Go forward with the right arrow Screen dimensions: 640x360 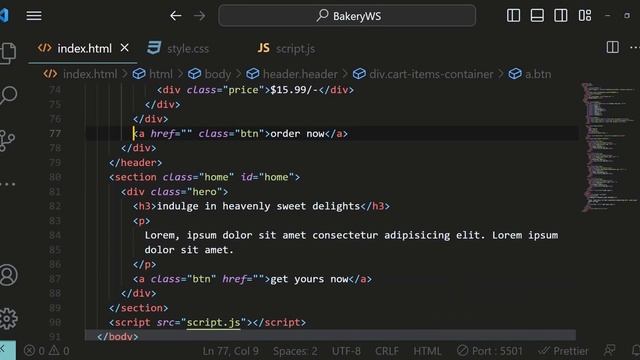(x=200, y=16)
